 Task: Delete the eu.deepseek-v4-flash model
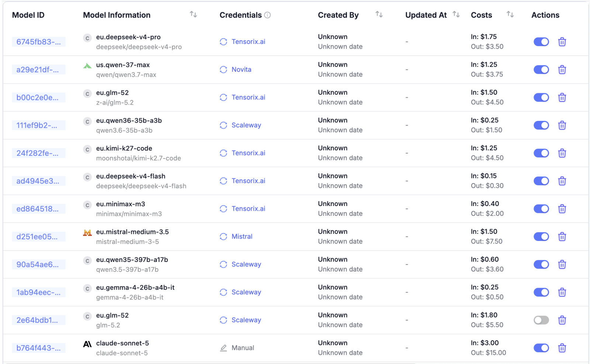click(x=562, y=181)
